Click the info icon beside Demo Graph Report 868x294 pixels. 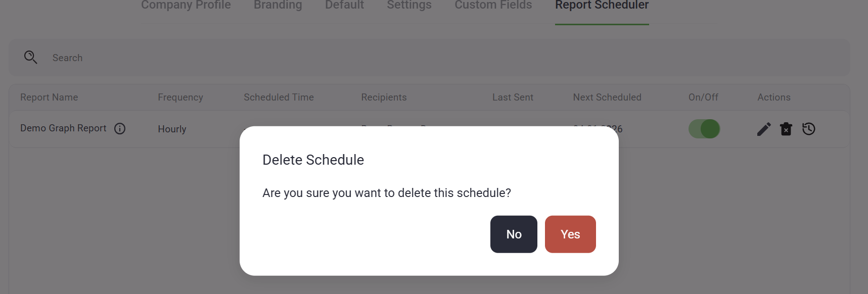click(120, 129)
